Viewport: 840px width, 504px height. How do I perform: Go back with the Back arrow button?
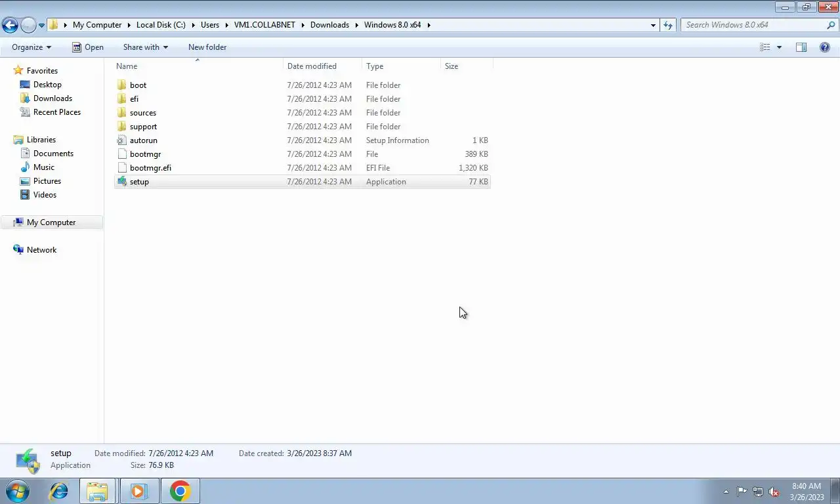click(10, 25)
